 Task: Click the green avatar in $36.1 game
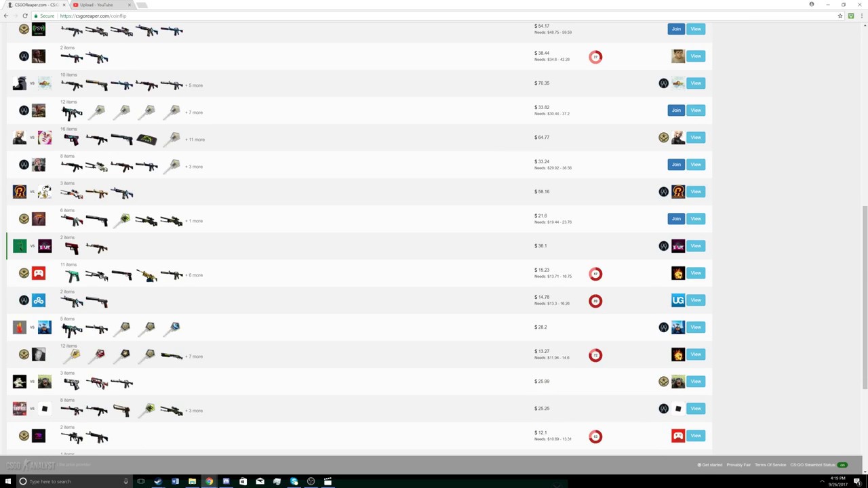pos(20,246)
